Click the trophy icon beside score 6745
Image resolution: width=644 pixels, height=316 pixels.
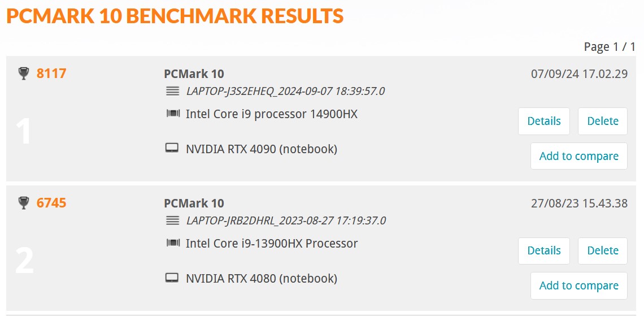pyautogui.click(x=24, y=203)
